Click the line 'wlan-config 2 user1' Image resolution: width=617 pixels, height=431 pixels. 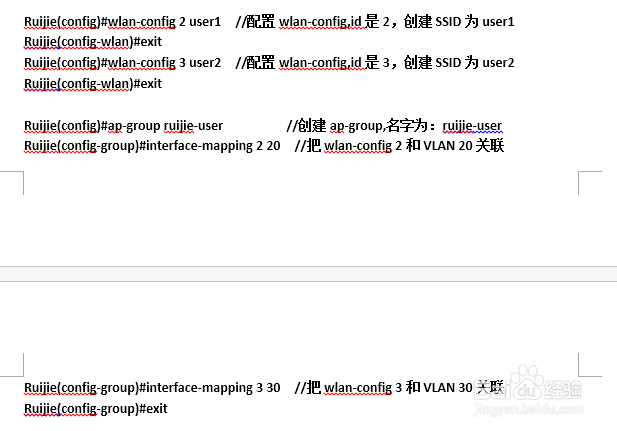click(164, 22)
